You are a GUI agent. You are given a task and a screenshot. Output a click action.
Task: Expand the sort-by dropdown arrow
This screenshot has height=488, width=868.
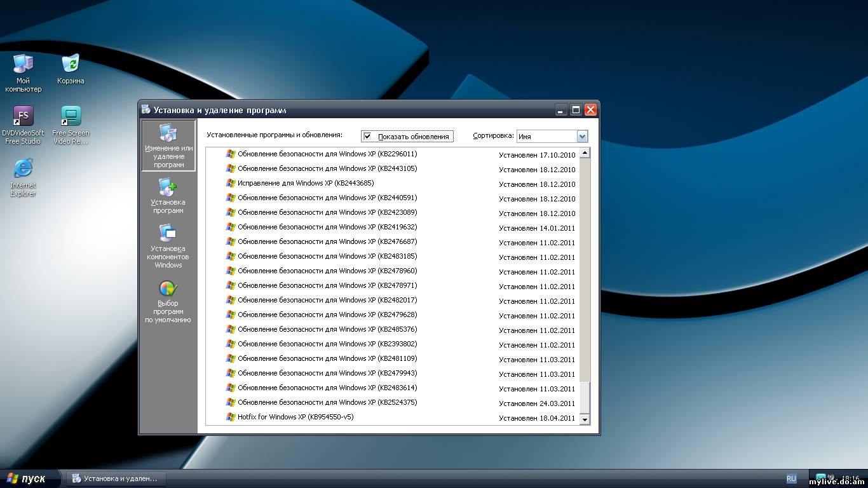(582, 136)
